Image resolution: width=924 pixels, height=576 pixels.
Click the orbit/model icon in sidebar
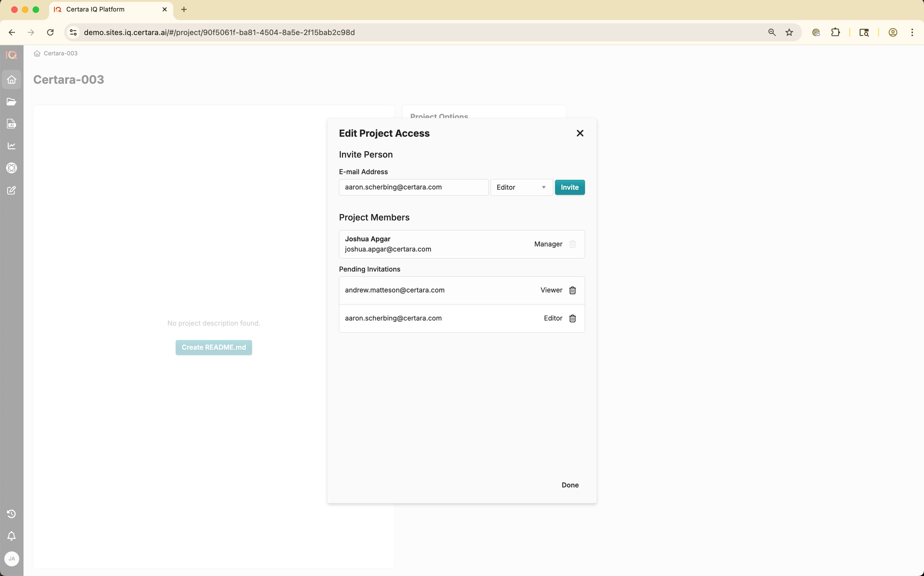point(11,168)
